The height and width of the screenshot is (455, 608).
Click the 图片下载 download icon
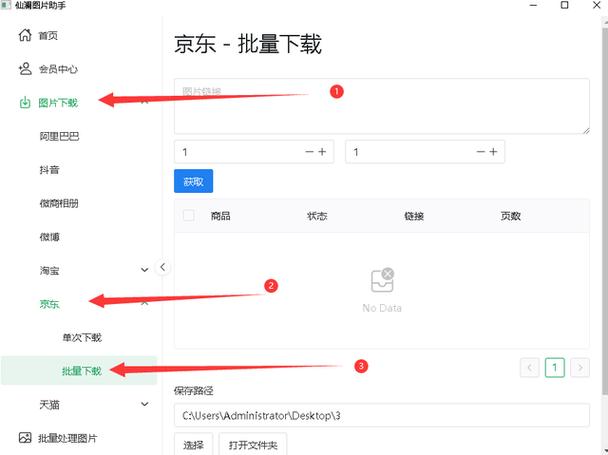[x=25, y=103]
